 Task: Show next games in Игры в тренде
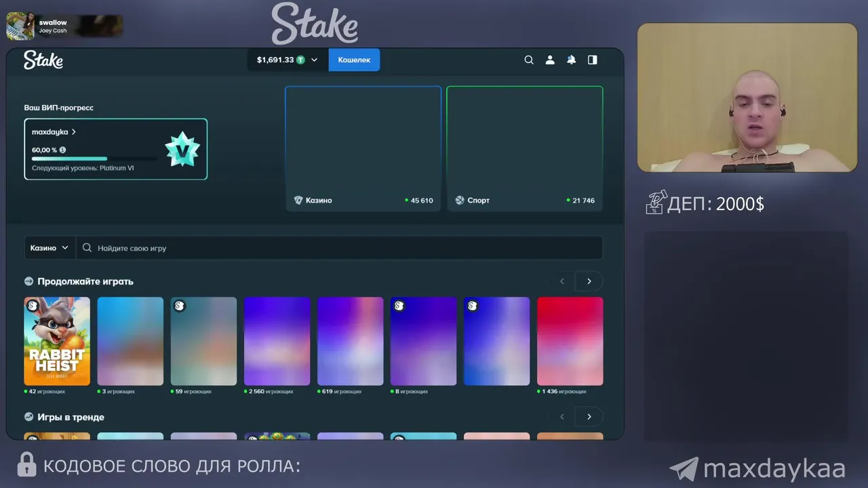point(589,417)
